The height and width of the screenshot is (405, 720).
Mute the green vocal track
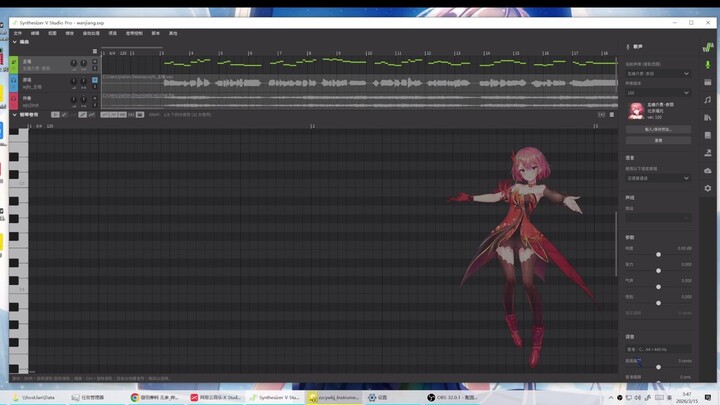coord(95,62)
